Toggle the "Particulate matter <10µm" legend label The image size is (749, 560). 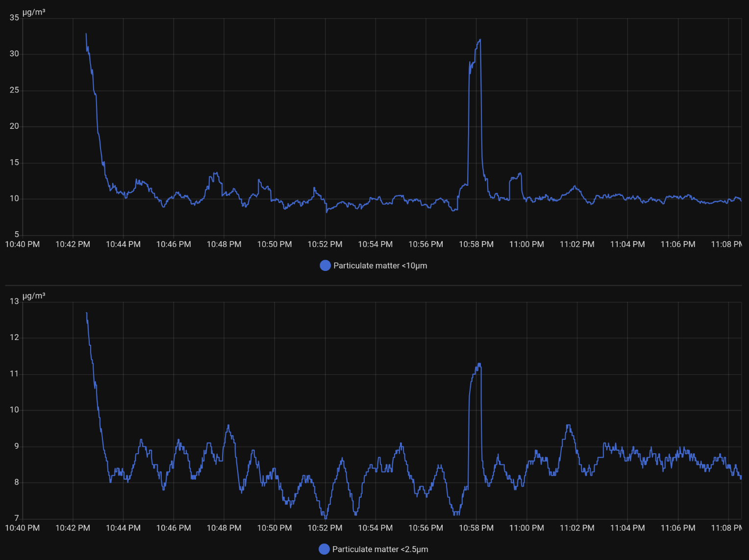pos(380,266)
